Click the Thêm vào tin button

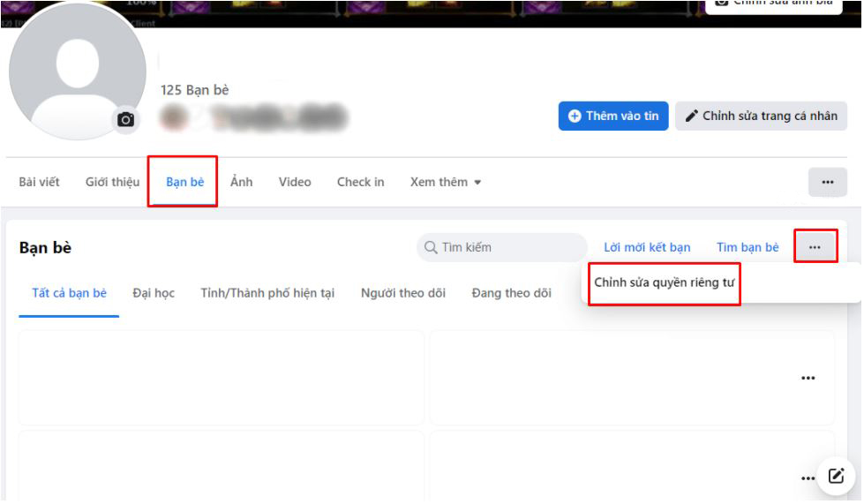(x=613, y=116)
